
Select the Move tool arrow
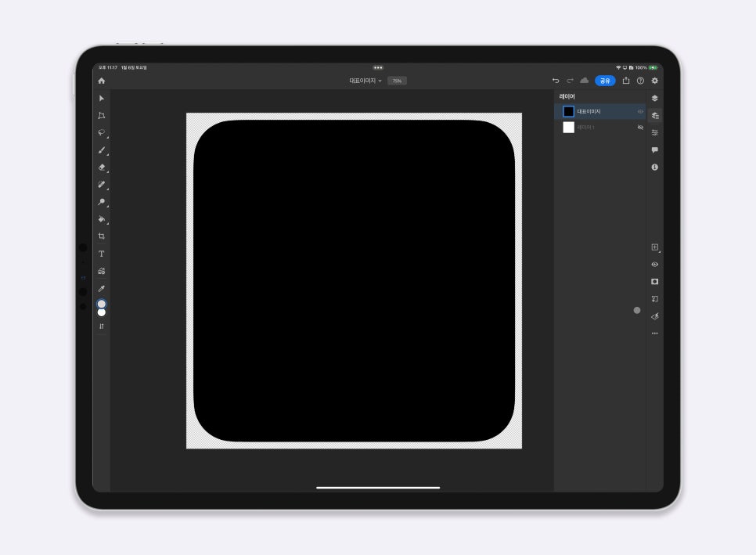tap(101, 99)
